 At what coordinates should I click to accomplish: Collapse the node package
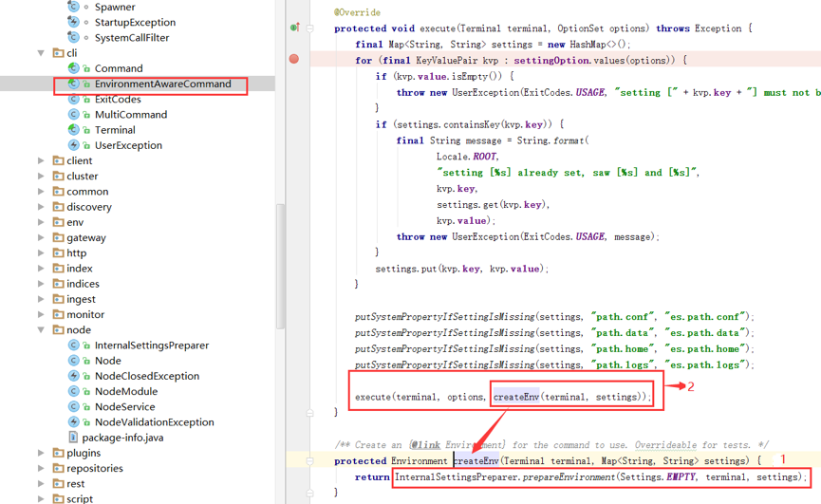pyautogui.click(x=41, y=329)
